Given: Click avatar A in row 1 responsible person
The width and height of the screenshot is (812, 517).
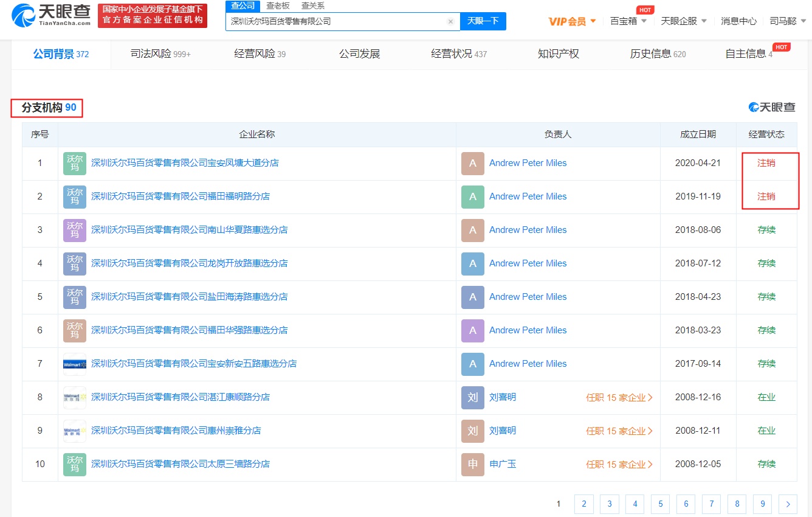Looking at the screenshot, I should (x=473, y=163).
